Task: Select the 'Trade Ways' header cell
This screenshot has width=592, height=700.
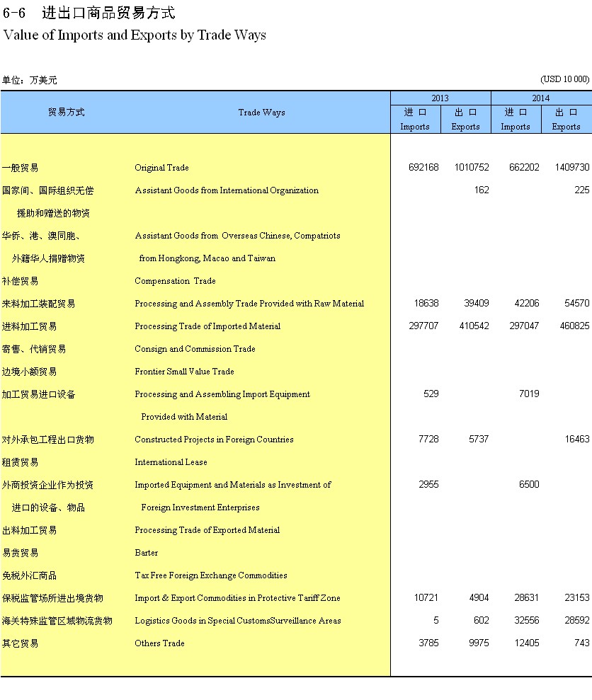Action: pos(261,113)
